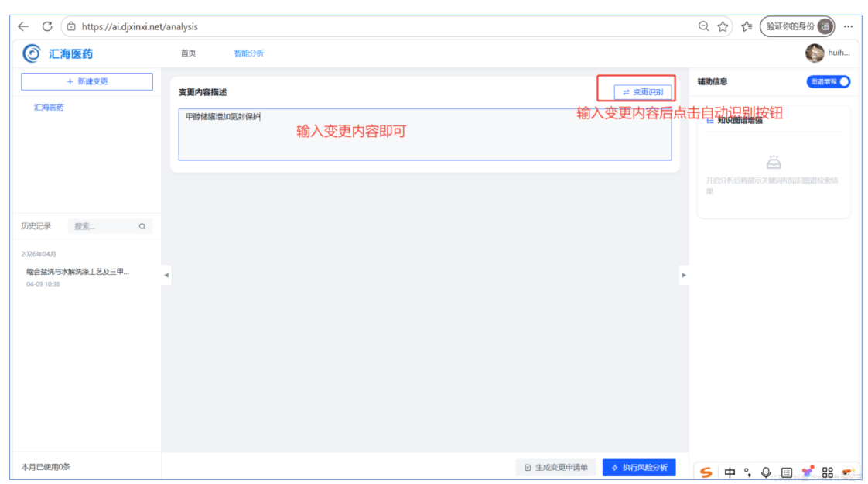The image size is (868, 484).
Task: Click the 新建变更 button
Action: (x=87, y=81)
